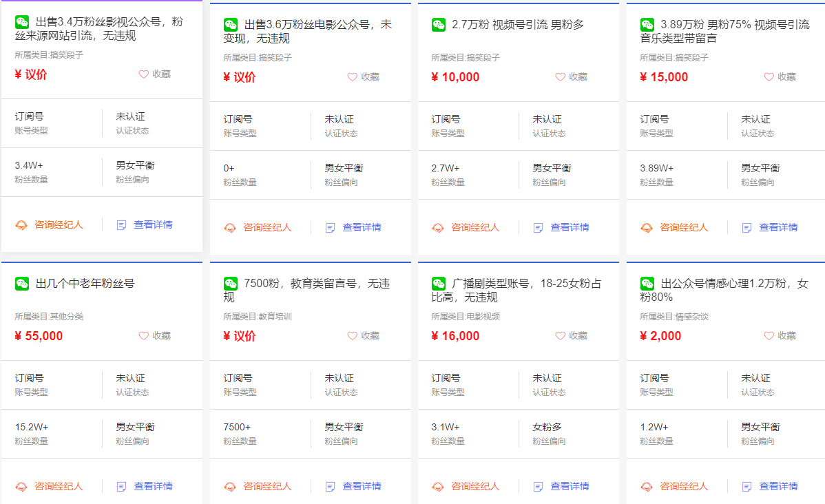Click the broker chat icon under the 3.89万粉 listing

(645, 227)
